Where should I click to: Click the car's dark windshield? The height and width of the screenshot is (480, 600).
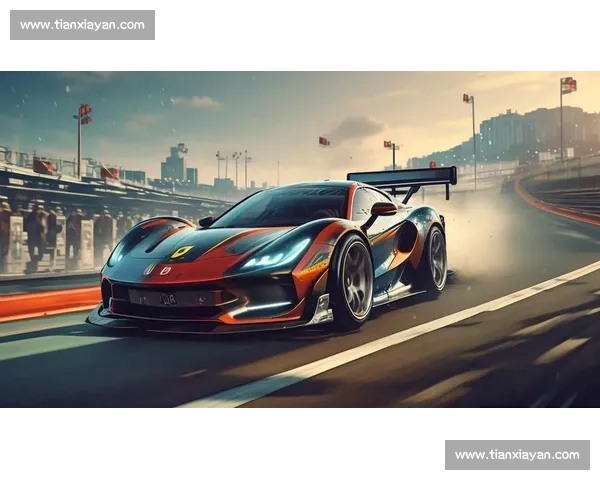click(283, 207)
